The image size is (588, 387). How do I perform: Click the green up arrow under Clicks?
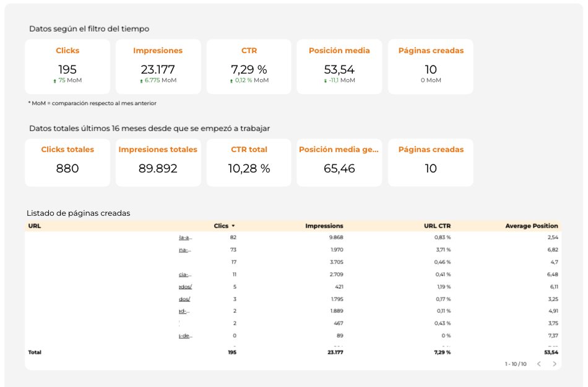tap(55, 80)
